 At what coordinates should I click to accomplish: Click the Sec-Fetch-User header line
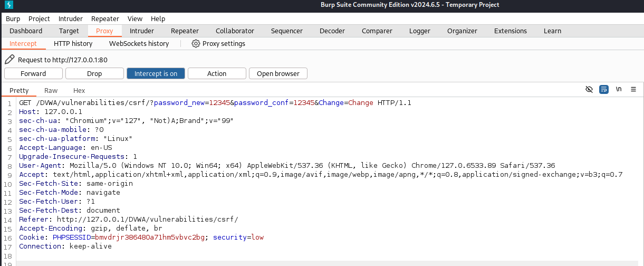coord(57,201)
